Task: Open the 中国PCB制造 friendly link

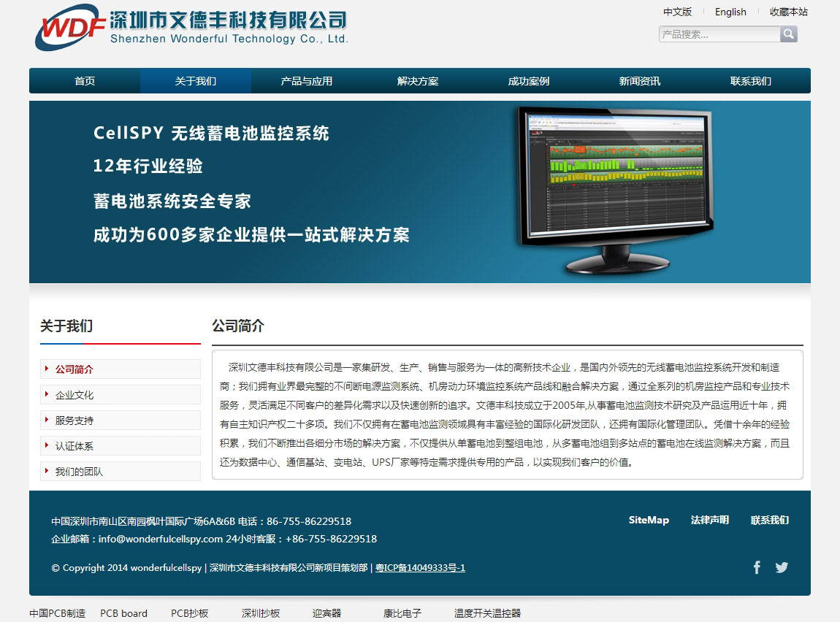Action: pyautogui.click(x=57, y=613)
